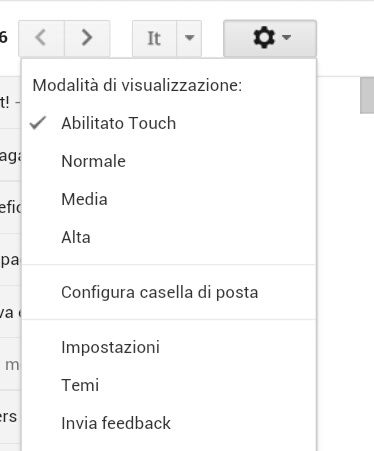Go to older messages with right arrow
The width and height of the screenshot is (374, 451).
(x=87, y=38)
